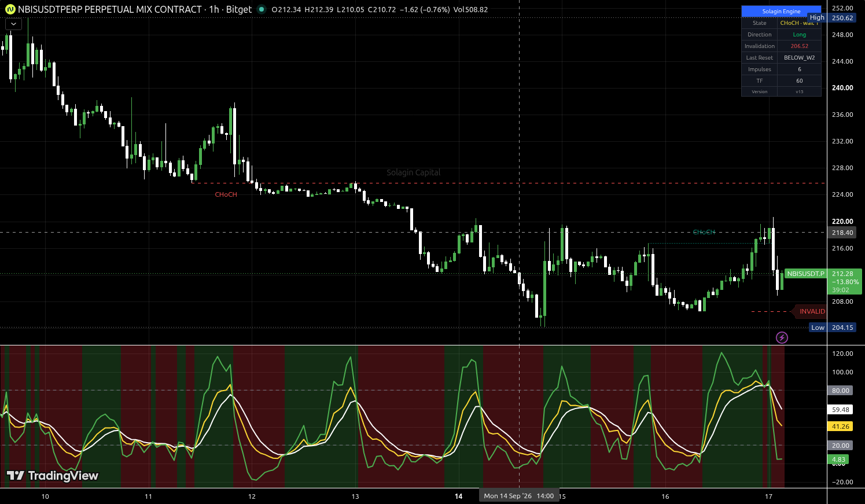The height and width of the screenshot is (504, 865).
Task: Click the green market status dot
Action: point(262,9)
